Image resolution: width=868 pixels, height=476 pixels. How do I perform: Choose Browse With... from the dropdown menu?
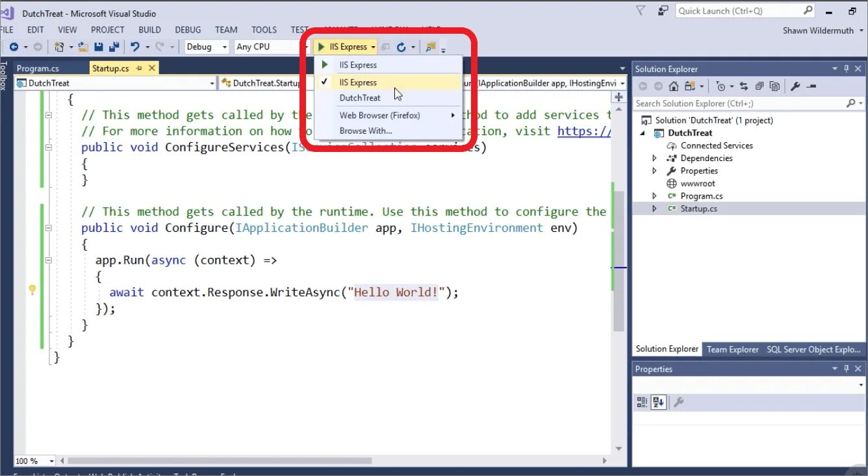click(x=388, y=131)
